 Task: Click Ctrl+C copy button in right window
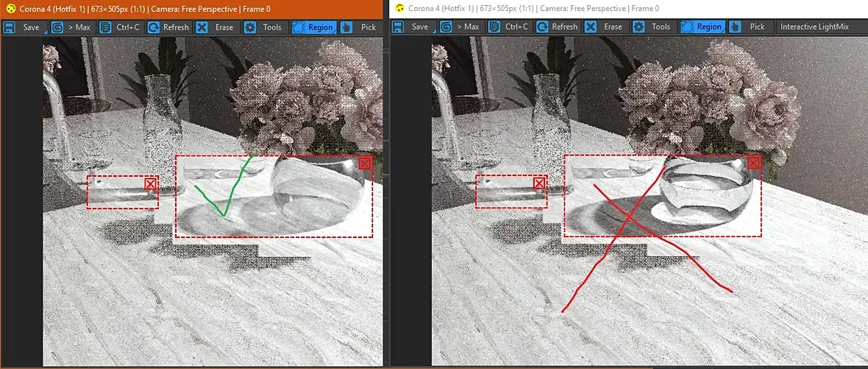510,27
